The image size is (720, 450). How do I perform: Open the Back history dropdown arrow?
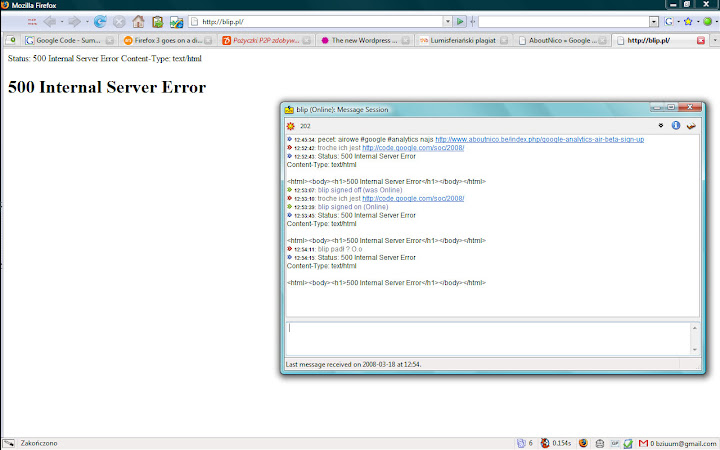coord(62,22)
